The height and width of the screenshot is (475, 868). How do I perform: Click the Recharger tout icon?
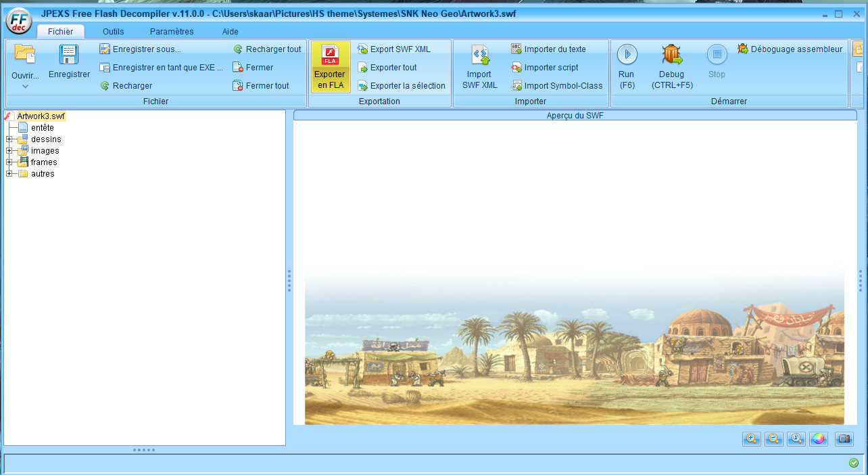tap(238, 49)
